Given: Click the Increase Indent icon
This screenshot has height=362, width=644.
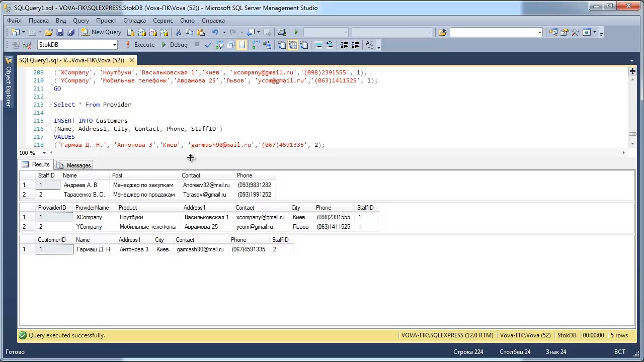Looking at the screenshot, I should (x=355, y=45).
